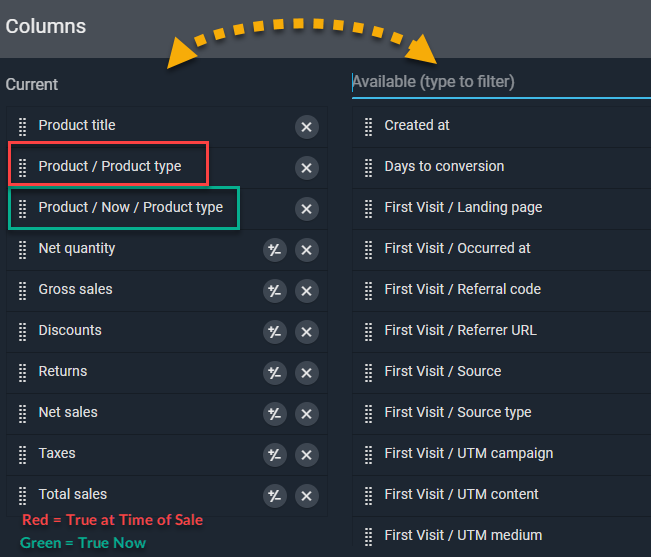
Task: Remove Product / Product type column
Action: pos(307,168)
